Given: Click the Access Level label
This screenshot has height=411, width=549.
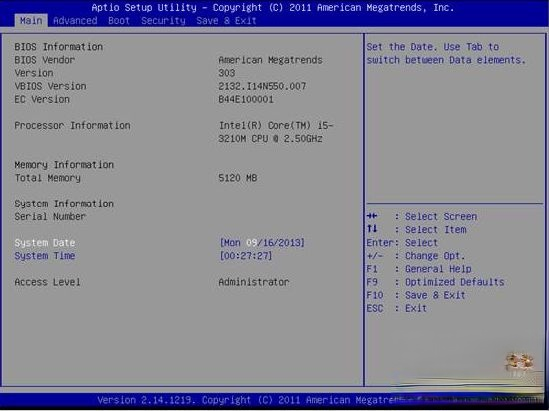Looking at the screenshot, I should click(x=47, y=282).
